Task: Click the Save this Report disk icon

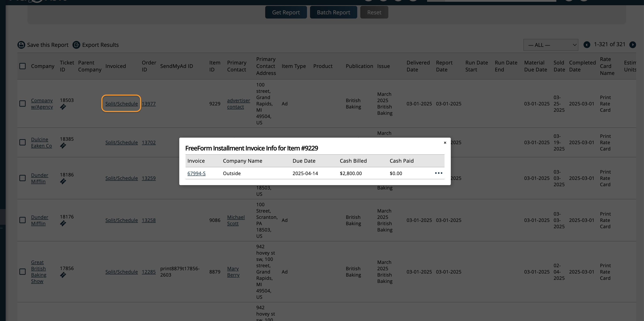Action: click(x=21, y=45)
